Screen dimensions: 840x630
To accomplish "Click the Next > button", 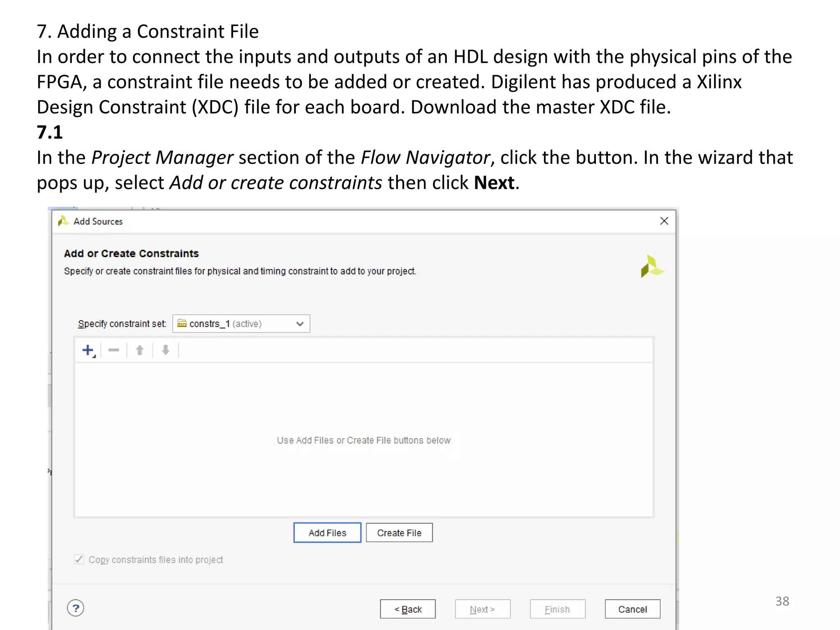I will (482, 609).
